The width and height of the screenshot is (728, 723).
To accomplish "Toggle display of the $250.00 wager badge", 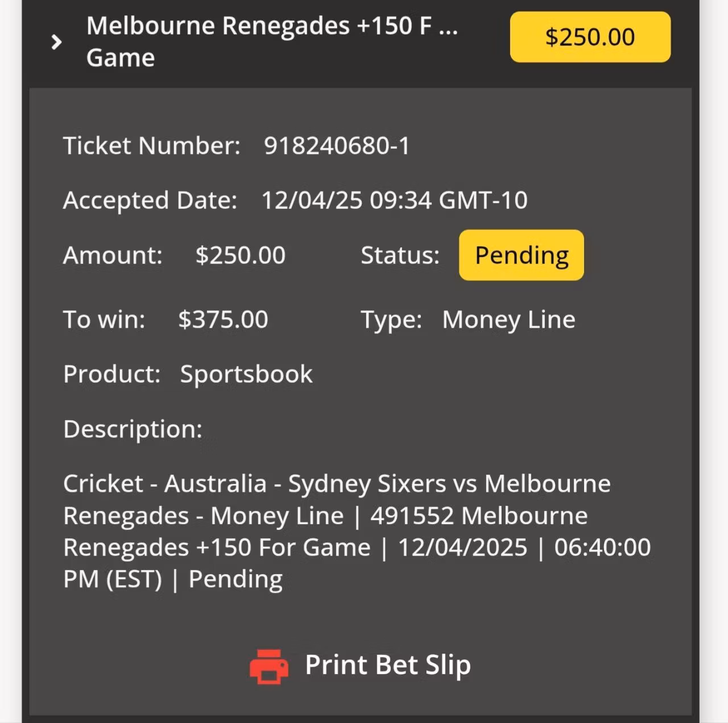I will pos(590,37).
